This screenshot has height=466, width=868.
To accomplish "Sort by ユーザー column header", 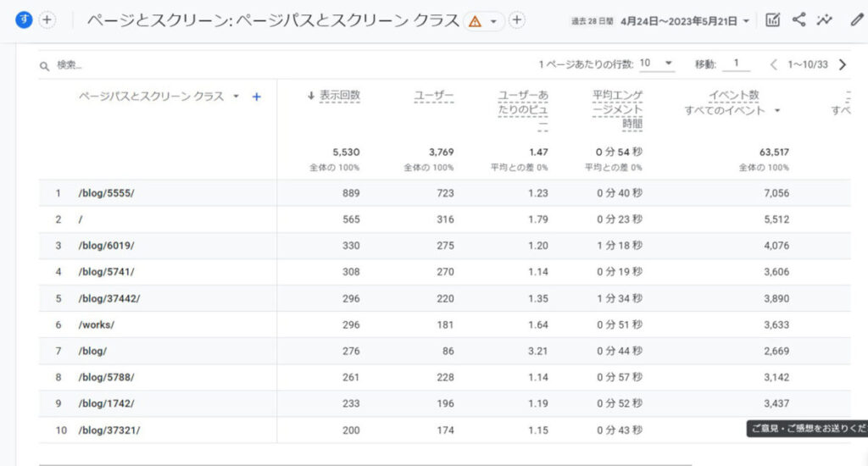I will 433,96.
